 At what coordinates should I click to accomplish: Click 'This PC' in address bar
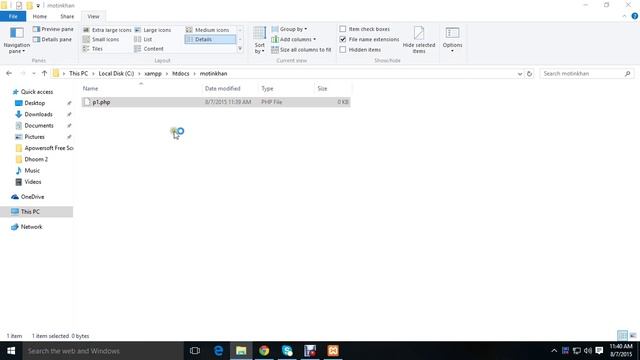[78, 73]
